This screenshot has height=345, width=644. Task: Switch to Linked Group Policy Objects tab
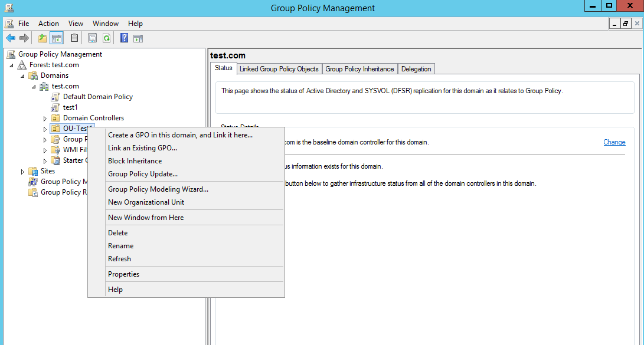279,69
